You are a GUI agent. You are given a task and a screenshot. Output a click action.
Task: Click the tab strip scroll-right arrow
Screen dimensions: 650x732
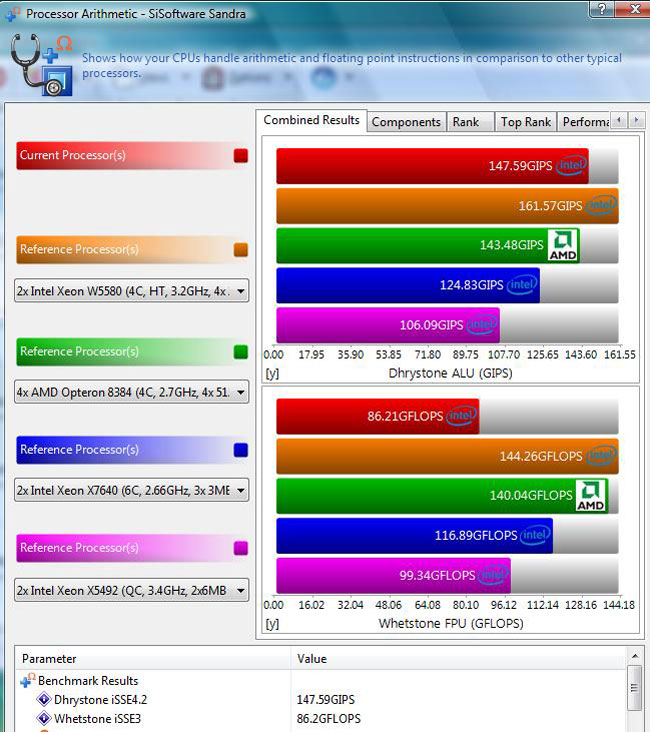tap(636, 120)
